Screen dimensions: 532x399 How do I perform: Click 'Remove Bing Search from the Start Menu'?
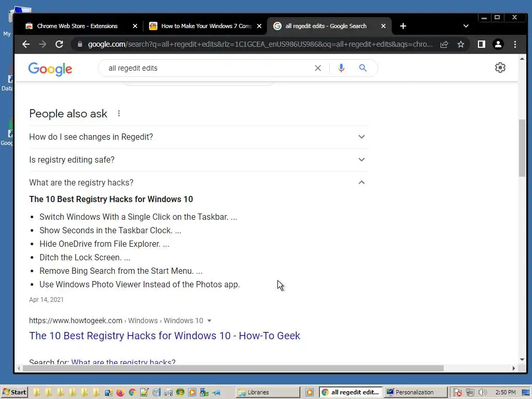(x=121, y=271)
